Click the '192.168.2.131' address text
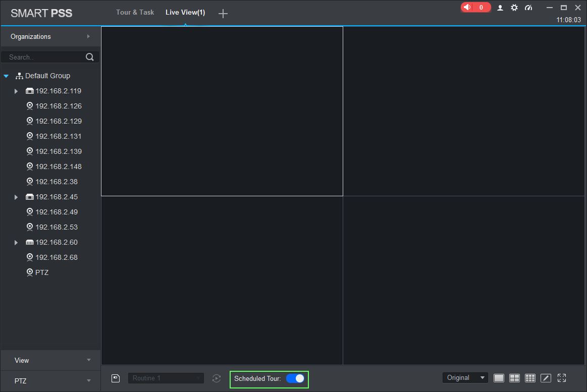 coord(59,137)
